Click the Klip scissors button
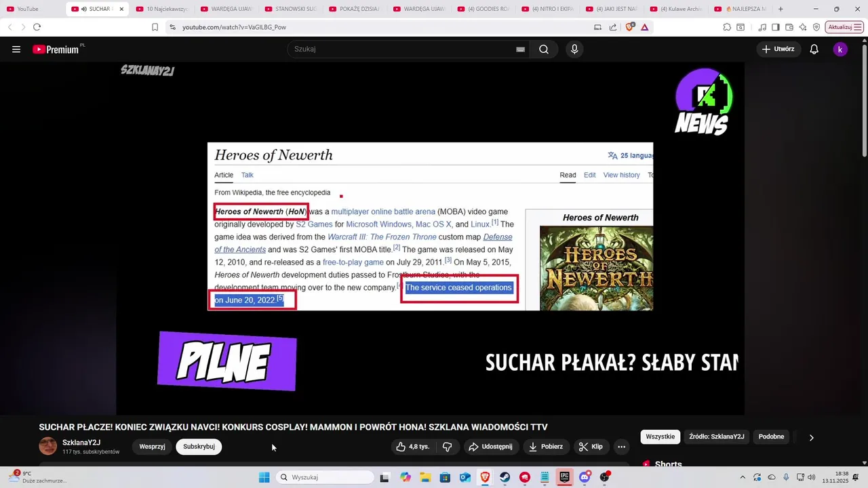 [591, 447]
